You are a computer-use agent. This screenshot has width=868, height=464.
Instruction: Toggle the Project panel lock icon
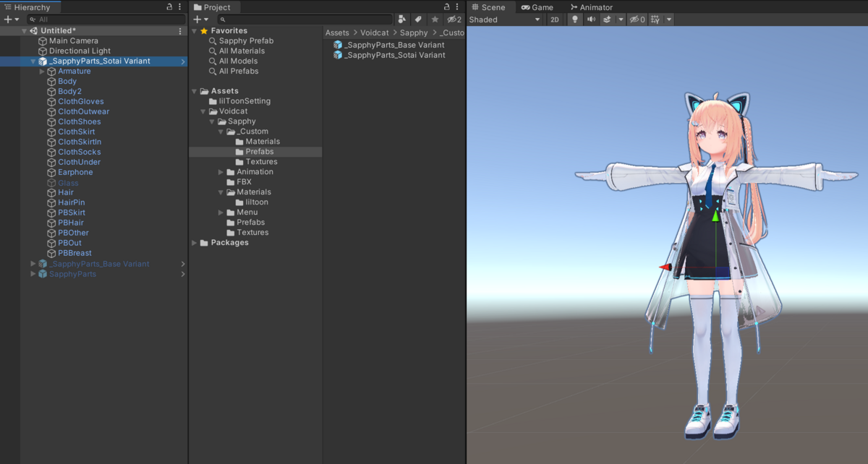pos(447,7)
